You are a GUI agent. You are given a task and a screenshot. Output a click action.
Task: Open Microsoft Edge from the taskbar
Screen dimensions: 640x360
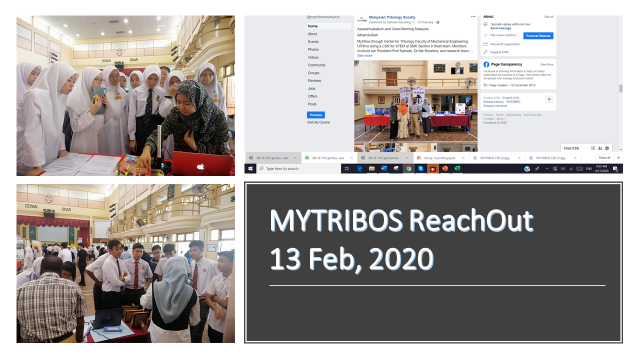[x=360, y=169]
